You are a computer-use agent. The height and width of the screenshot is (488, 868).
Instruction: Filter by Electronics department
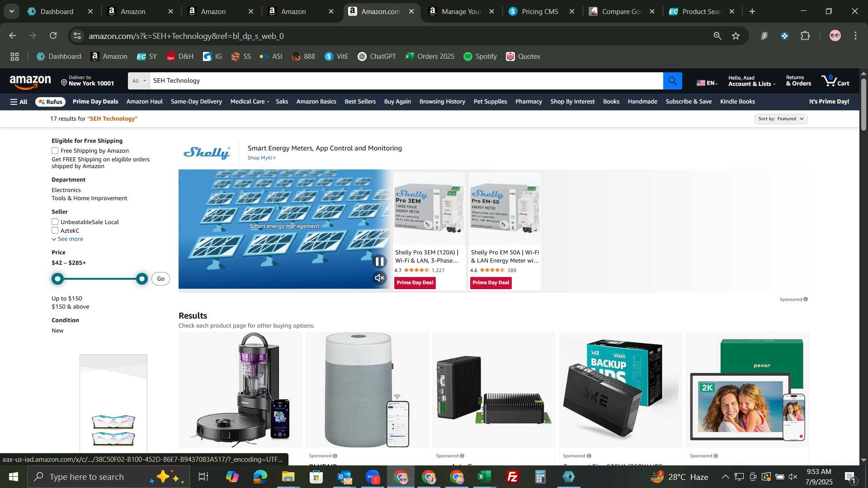pyautogui.click(x=66, y=190)
